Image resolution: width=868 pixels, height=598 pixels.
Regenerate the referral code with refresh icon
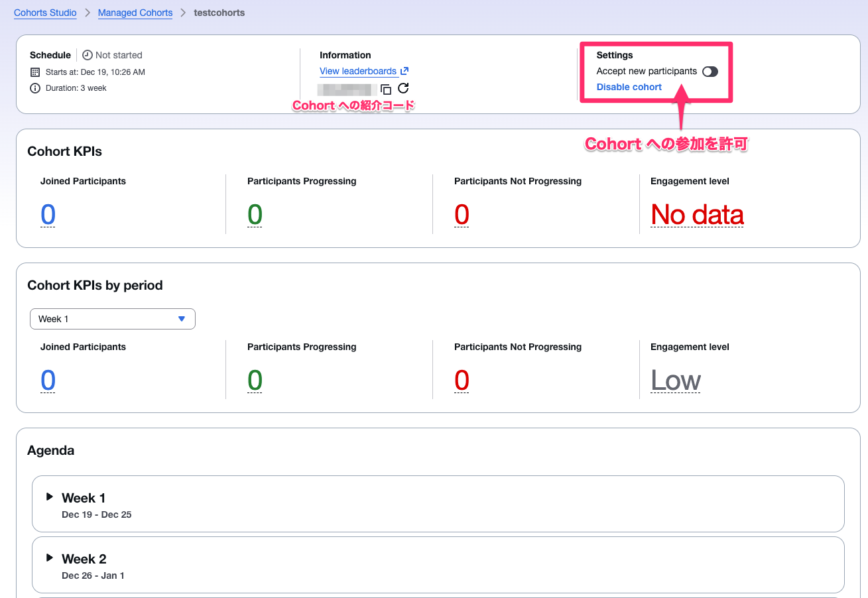pos(403,88)
